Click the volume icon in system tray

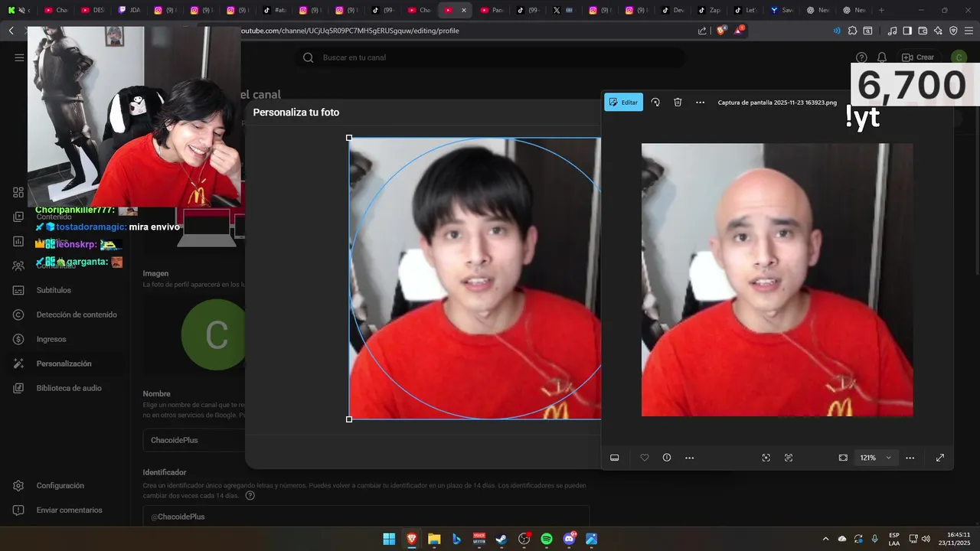click(926, 539)
